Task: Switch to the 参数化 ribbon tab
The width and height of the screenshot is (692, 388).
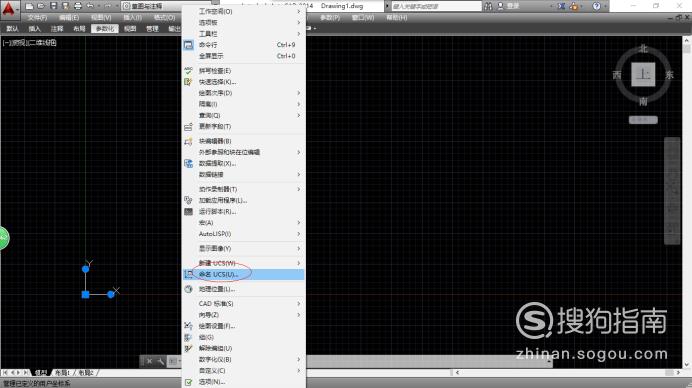Action: click(x=105, y=29)
